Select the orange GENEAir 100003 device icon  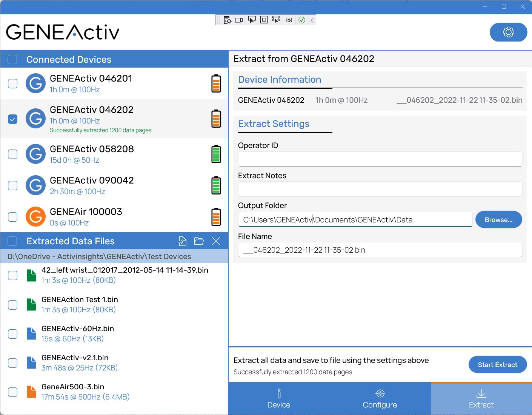(35, 217)
